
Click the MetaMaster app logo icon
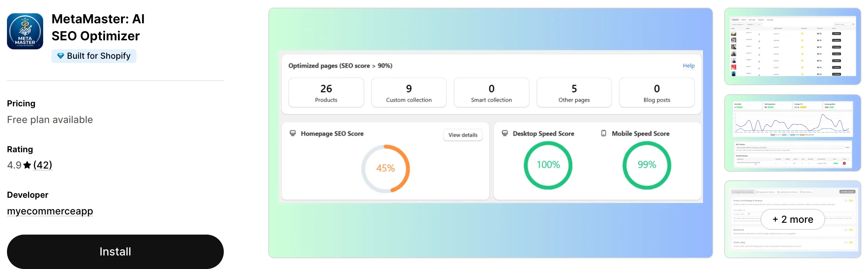(25, 31)
